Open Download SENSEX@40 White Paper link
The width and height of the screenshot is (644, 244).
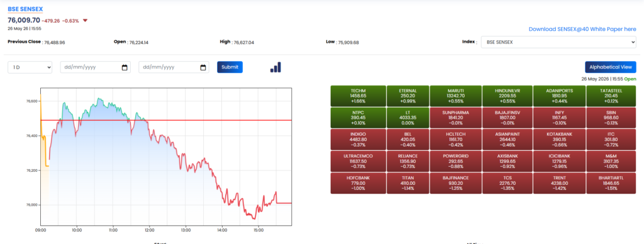582,29
